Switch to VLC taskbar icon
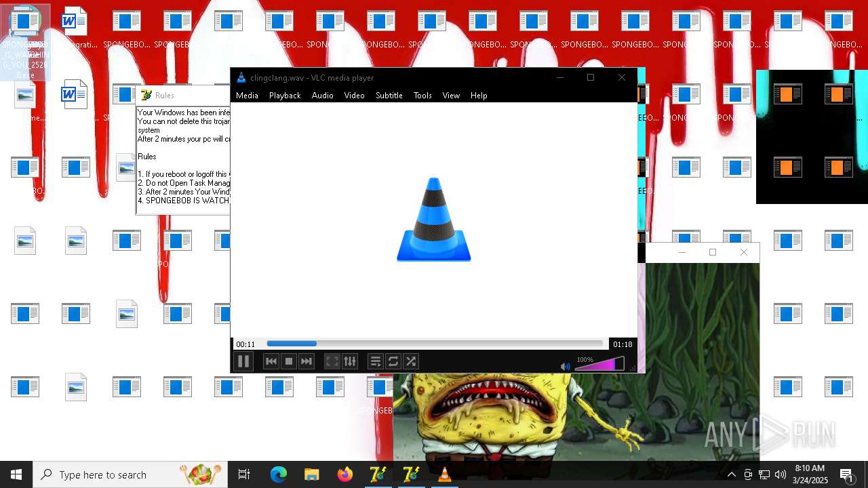Image resolution: width=868 pixels, height=488 pixels. click(x=444, y=474)
